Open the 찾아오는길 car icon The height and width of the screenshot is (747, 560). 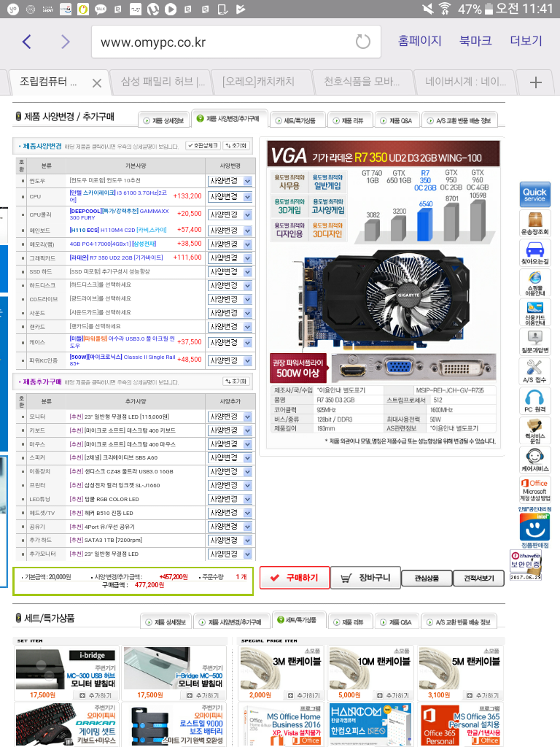pyautogui.click(x=534, y=252)
